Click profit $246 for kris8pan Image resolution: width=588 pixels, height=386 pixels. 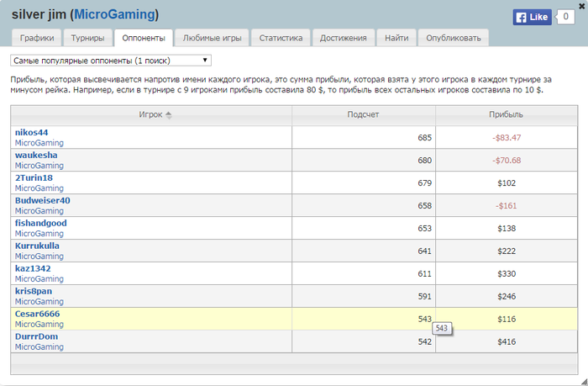pos(507,297)
